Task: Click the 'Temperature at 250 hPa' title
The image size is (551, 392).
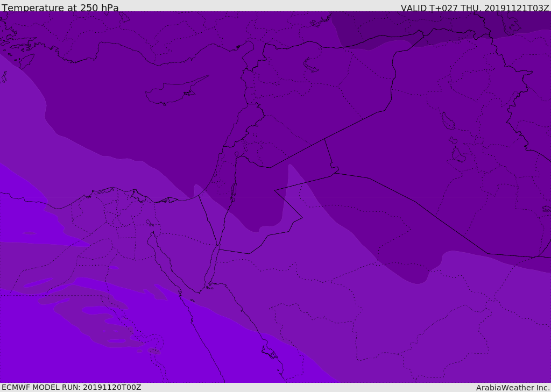Action: point(60,8)
